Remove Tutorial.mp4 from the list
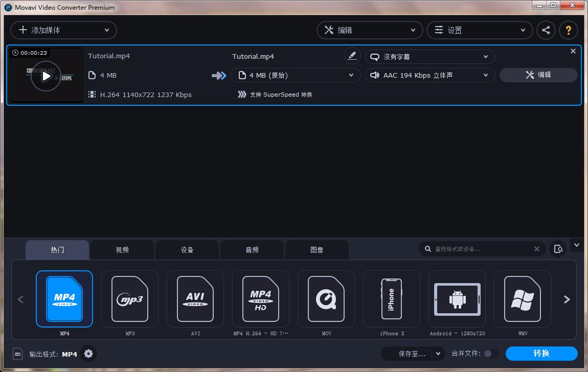 pyautogui.click(x=573, y=51)
